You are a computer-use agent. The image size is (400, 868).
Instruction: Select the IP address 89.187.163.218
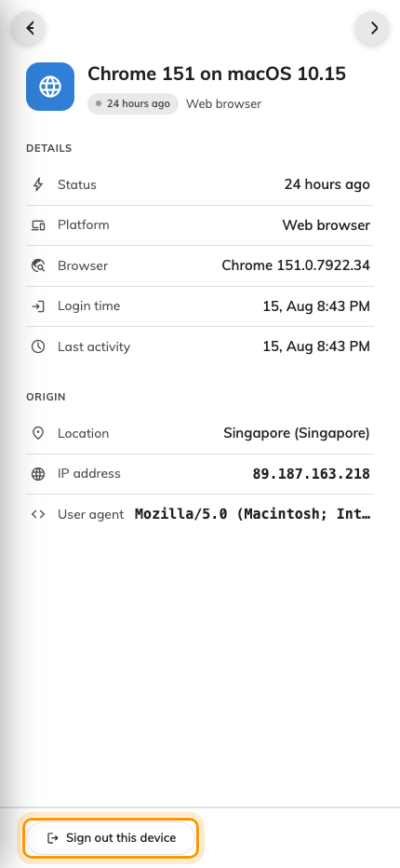tap(312, 474)
